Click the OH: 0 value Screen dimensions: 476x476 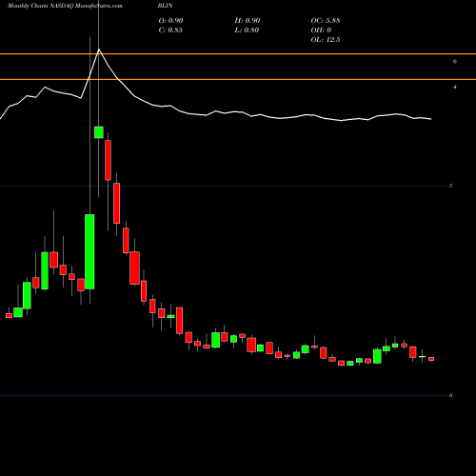(x=321, y=30)
